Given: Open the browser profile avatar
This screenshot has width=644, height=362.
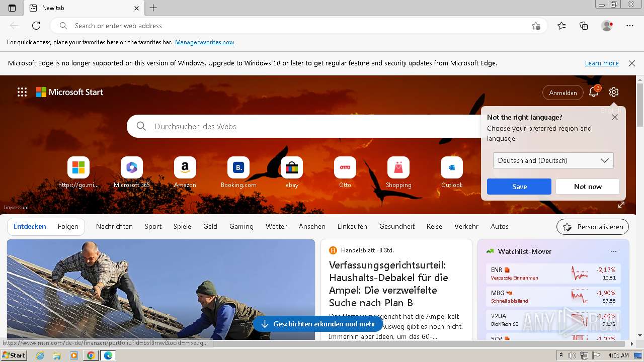Looking at the screenshot, I should point(607,26).
